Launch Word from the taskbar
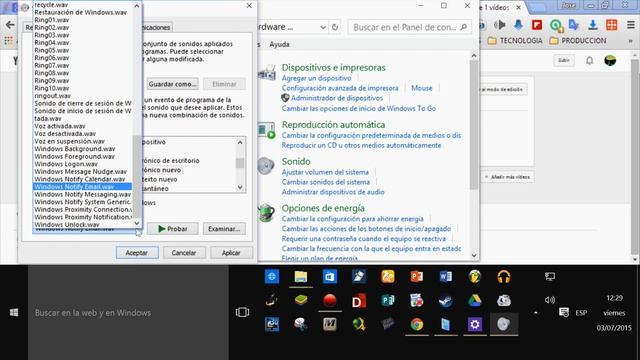This screenshot has width=640, height=360. pyautogui.click(x=446, y=277)
